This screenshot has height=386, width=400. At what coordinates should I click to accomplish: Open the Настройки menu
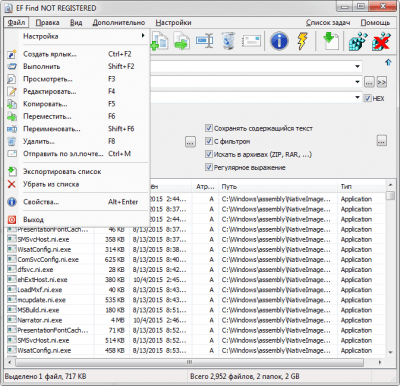point(173,23)
